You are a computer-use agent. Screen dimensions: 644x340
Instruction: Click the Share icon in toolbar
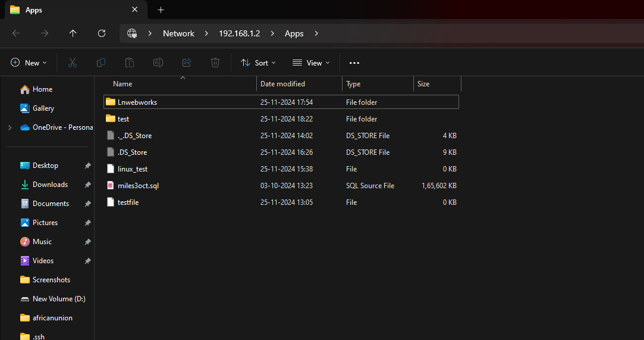[x=187, y=63]
